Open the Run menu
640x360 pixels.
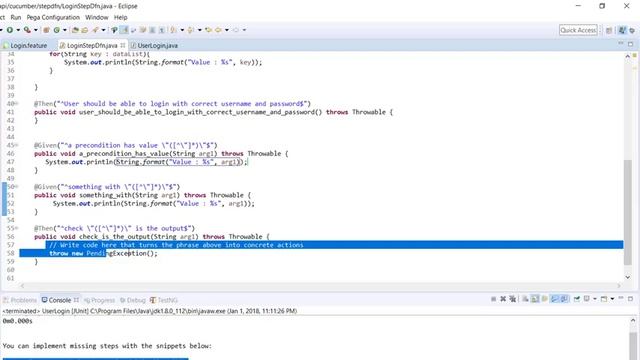pos(16,18)
